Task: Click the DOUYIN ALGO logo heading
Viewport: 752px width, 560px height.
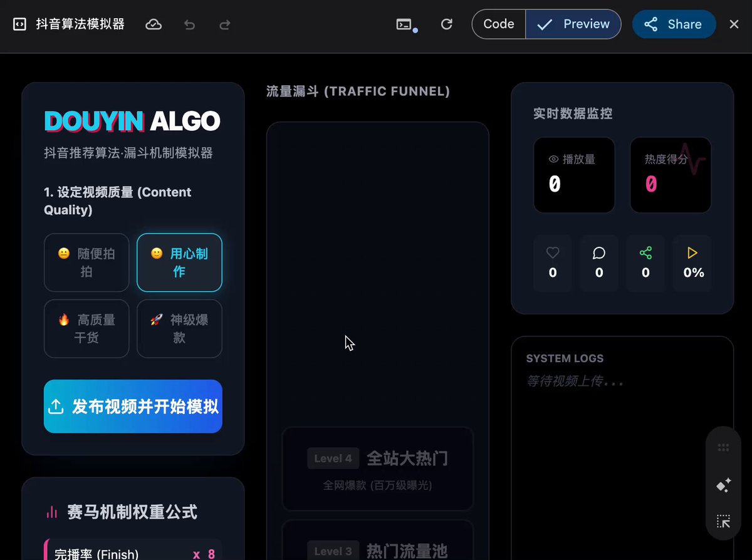Action: [x=132, y=121]
